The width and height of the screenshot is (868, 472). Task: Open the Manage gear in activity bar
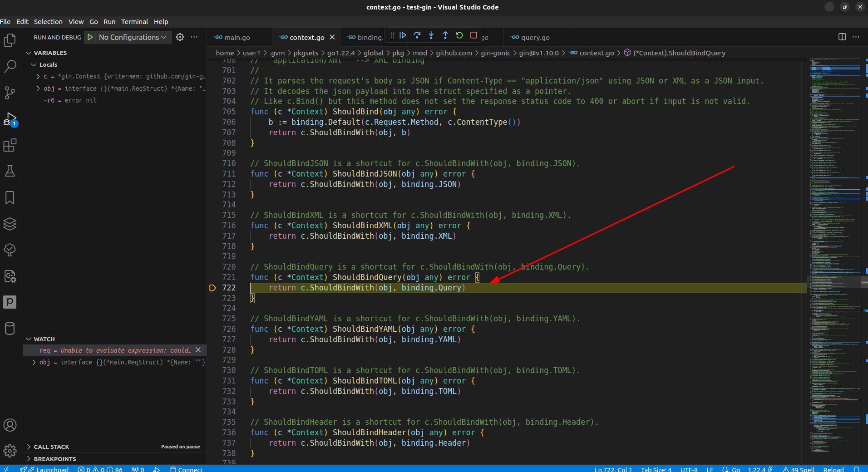10,451
